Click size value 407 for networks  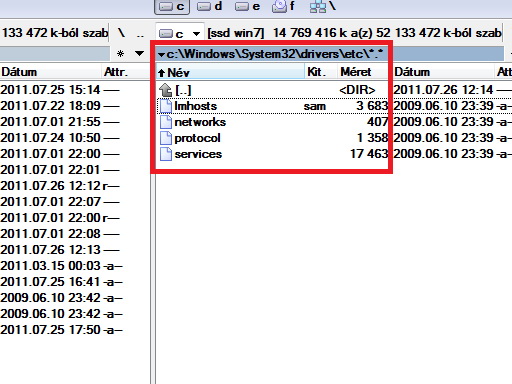click(x=377, y=122)
